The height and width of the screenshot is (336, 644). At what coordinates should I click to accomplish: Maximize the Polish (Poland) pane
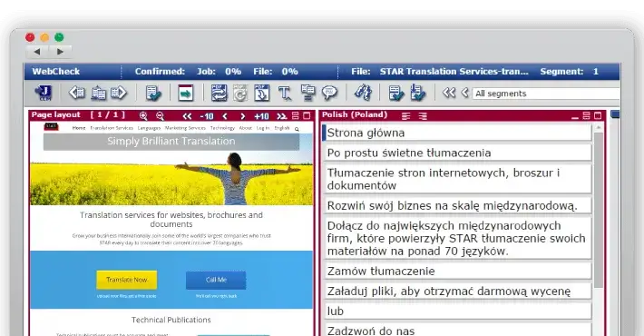[x=598, y=115]
